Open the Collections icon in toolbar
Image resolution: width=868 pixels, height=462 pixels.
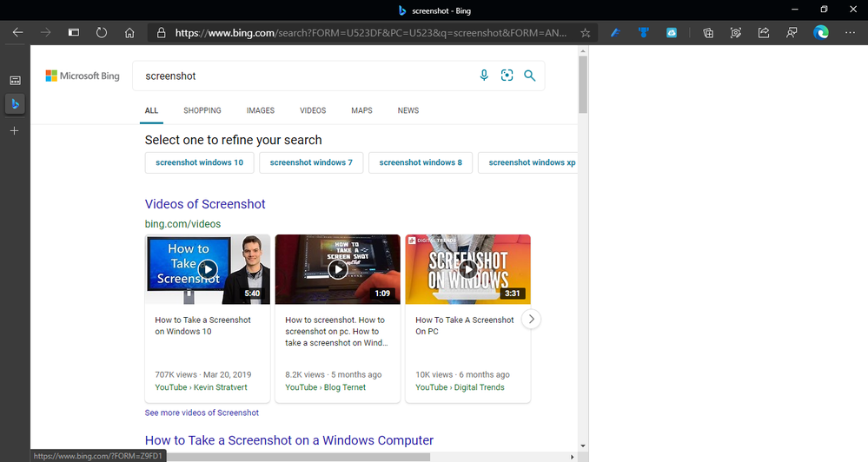[x=708, y=33]
